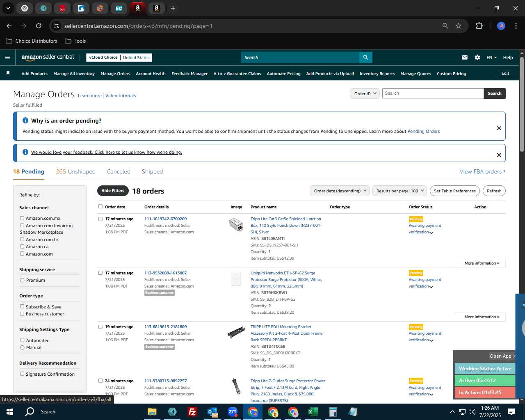Viewport: 525px width, 420px height.
Task: Open the notifications center icon
Action: (511, 412)
